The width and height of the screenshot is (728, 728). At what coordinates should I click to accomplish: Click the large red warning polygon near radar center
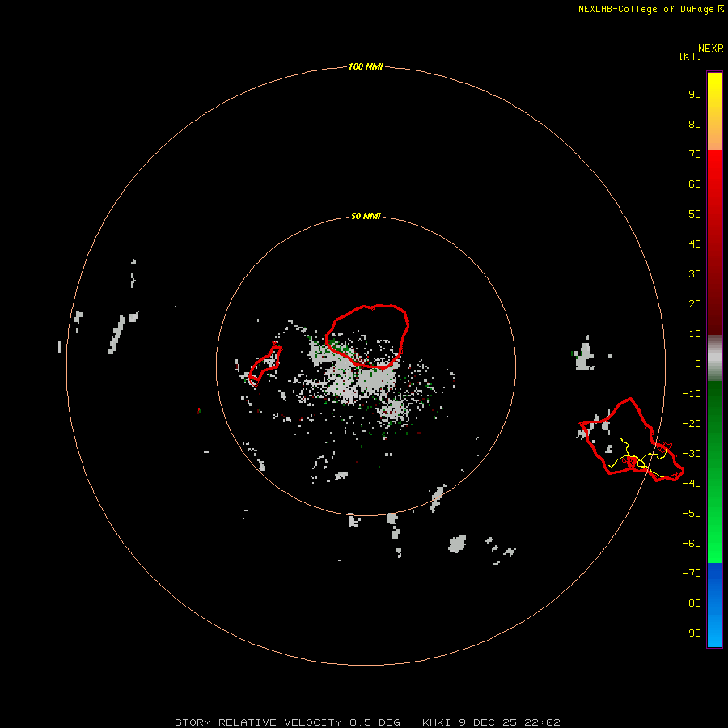coord(366,336)
